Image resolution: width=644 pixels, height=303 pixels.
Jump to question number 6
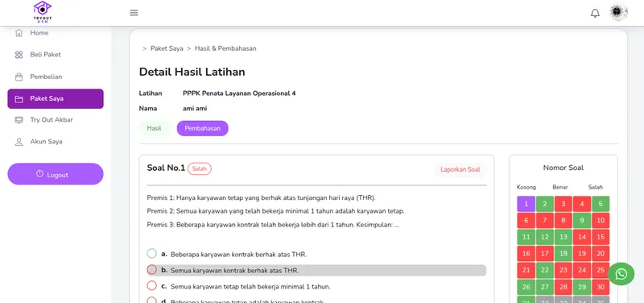(x=526, y=220)
